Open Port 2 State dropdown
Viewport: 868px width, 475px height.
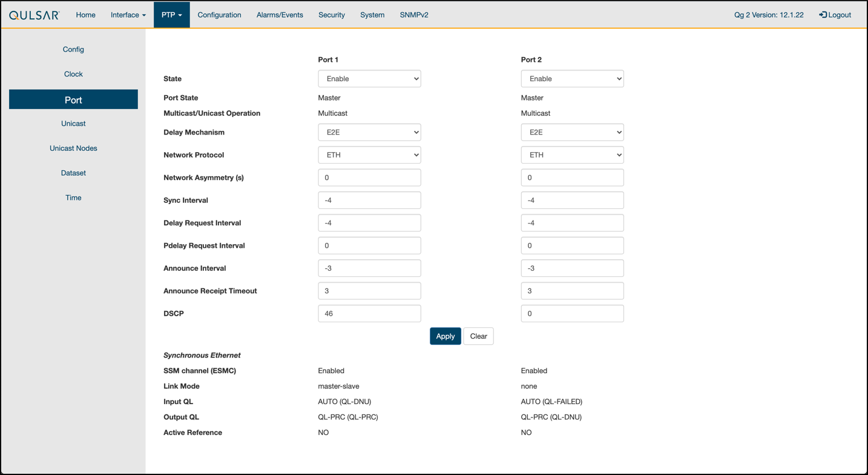[572, 79]
